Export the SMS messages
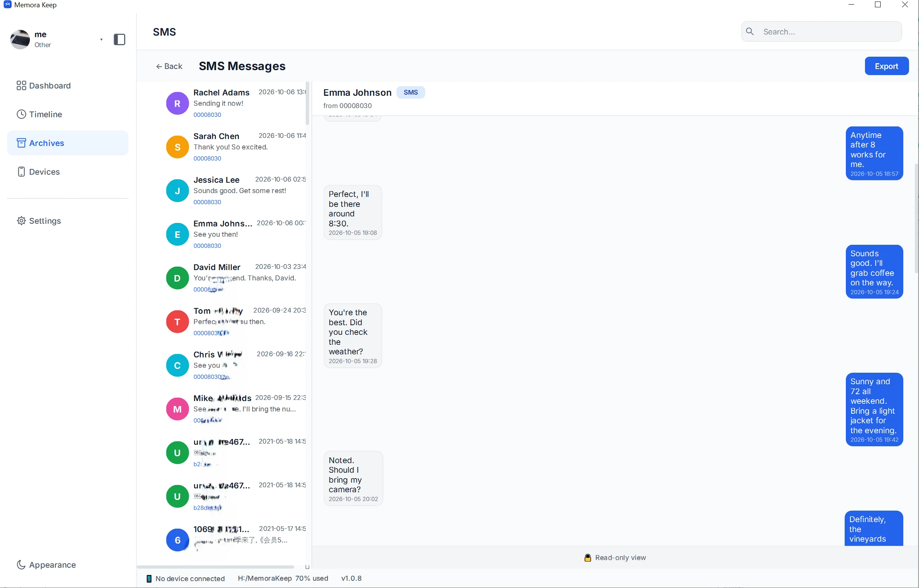Screen dimensions: 919x588 (x=886, y=66)
